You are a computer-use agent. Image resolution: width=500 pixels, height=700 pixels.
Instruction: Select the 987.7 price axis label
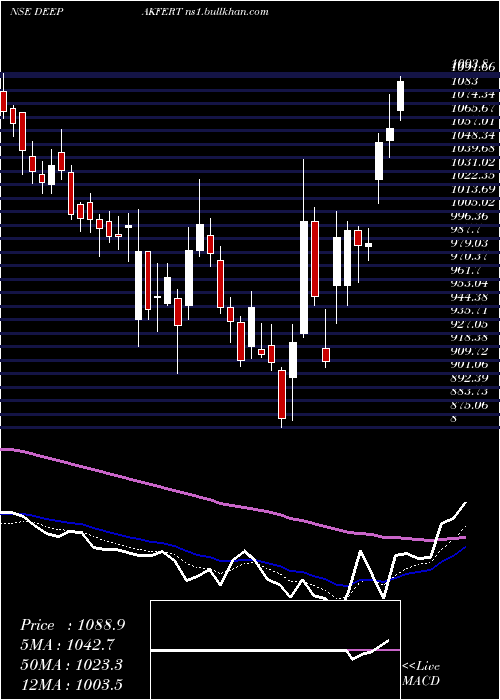click(x=467, y=229)
